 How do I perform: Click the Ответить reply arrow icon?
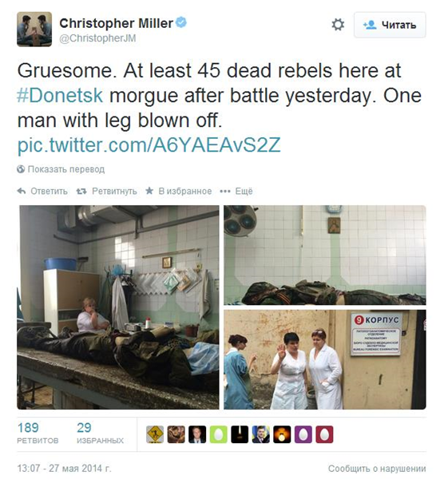coord(21,191)
